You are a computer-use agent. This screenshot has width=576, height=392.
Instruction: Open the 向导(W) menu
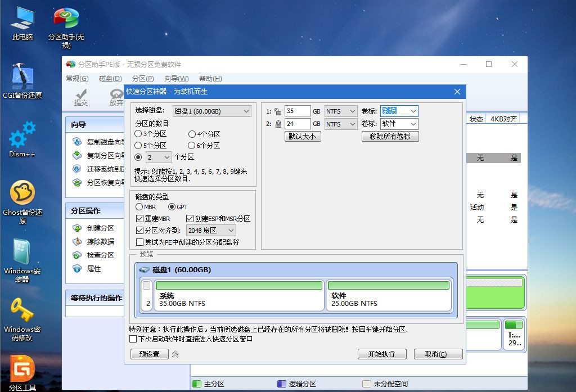[x=175, y=78]
